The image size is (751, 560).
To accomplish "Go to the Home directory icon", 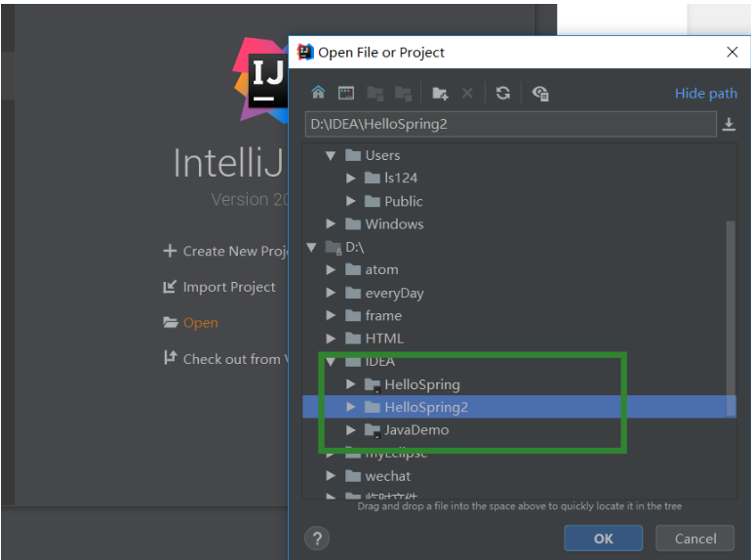I will click(x=318, y=92).
